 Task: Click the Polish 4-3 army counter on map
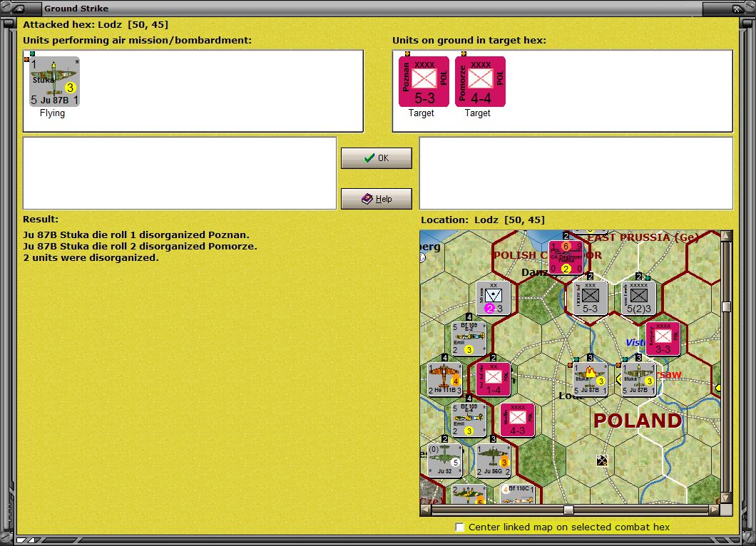pos(517,420)
